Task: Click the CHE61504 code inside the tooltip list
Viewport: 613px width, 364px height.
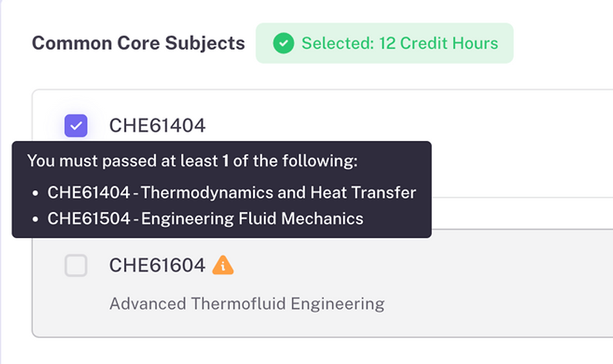Action: [88, 218]
